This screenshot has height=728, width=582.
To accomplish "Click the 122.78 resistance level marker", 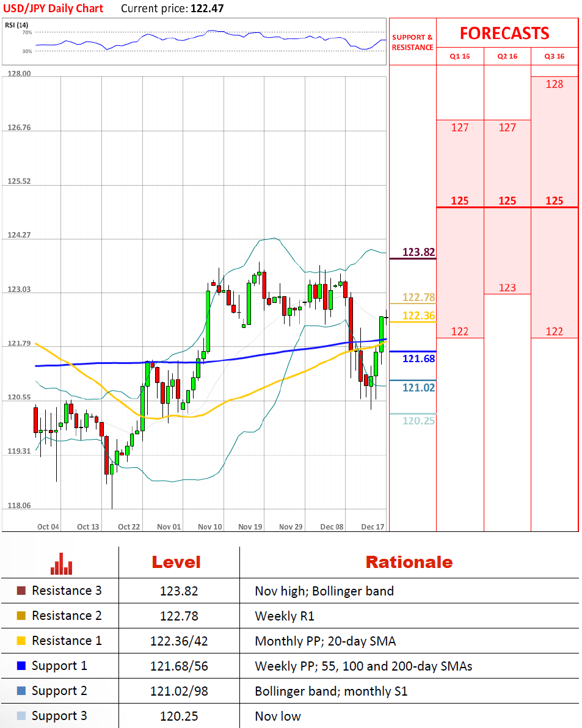I will [x=418, y=297].
